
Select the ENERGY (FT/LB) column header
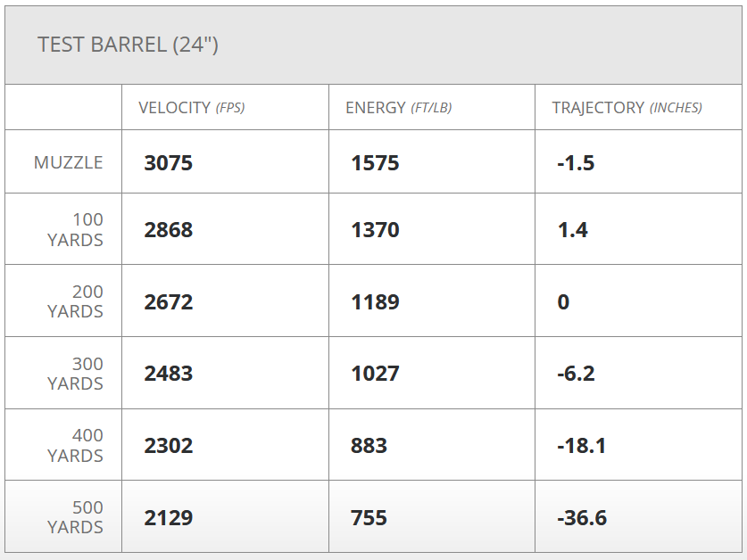coord(398,108)
